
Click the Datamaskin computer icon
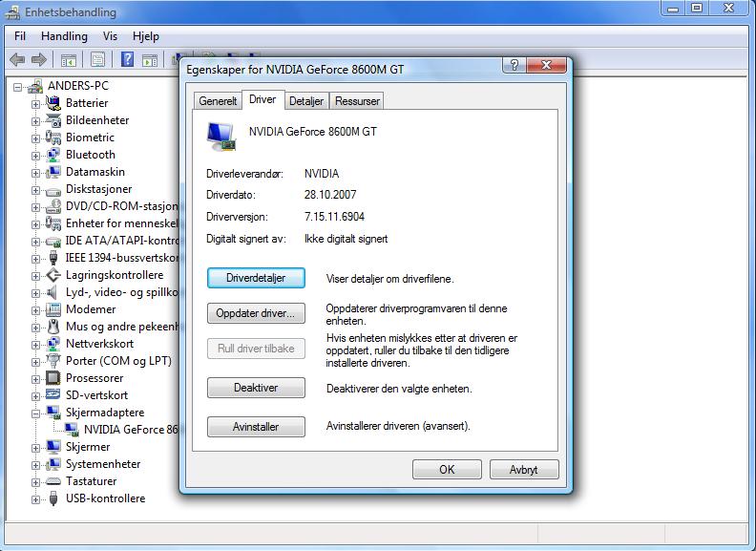point(53,172)
